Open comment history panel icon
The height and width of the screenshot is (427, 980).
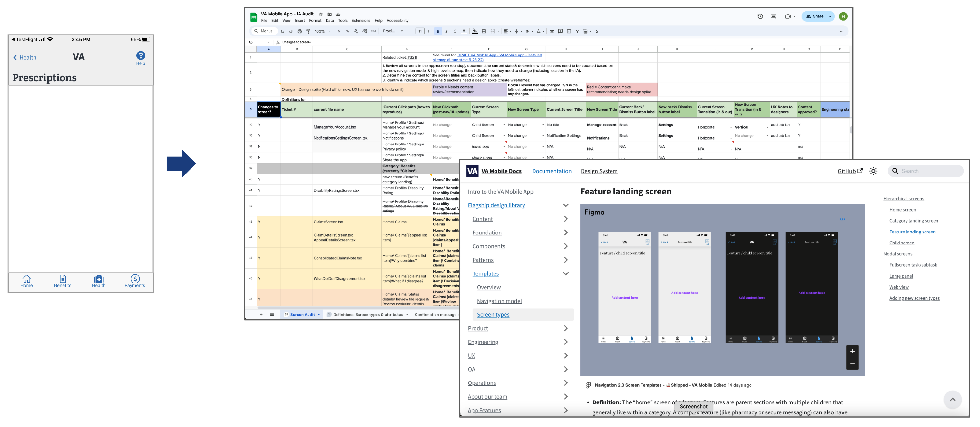click(x=773, y=16)
